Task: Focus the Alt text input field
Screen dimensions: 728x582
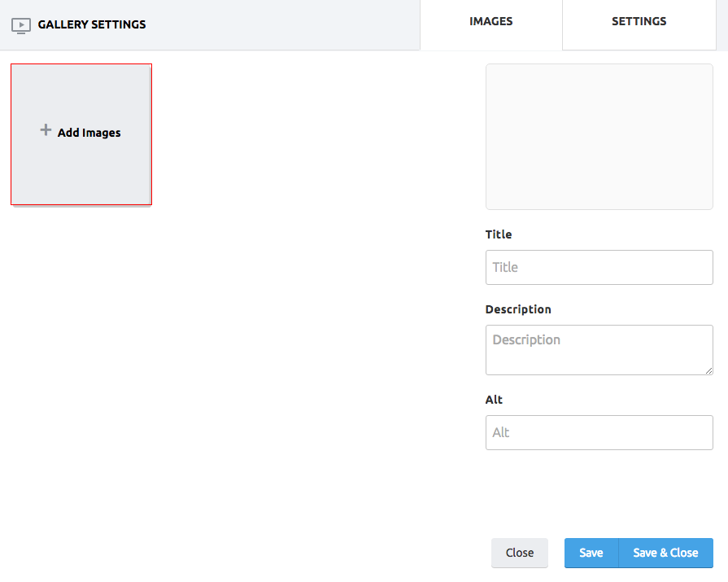Action: pyautogui.click(x=599, y=432)
